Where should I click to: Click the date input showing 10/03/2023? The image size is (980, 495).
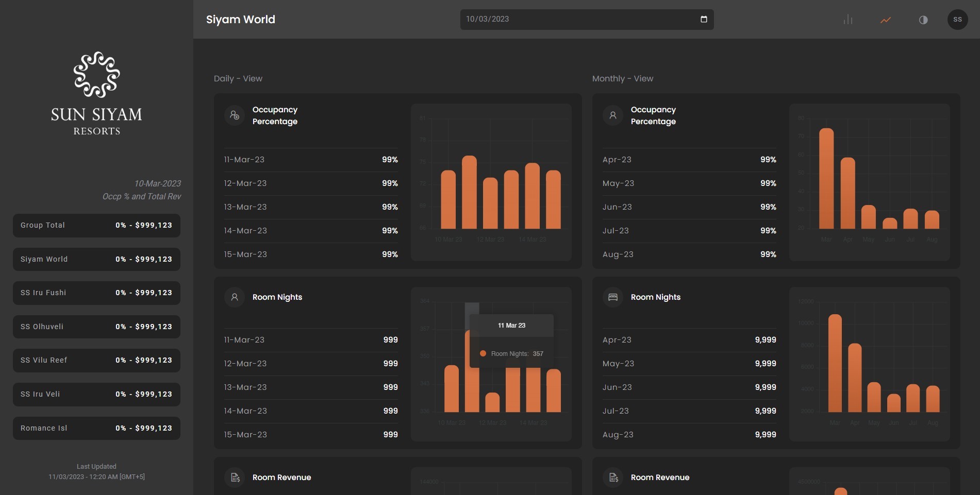pos(587,19)
